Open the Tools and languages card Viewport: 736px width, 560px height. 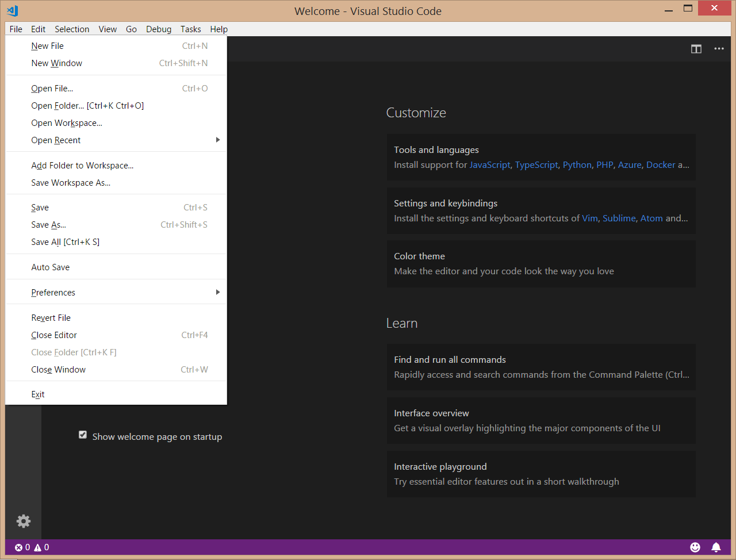coord(541,158)
